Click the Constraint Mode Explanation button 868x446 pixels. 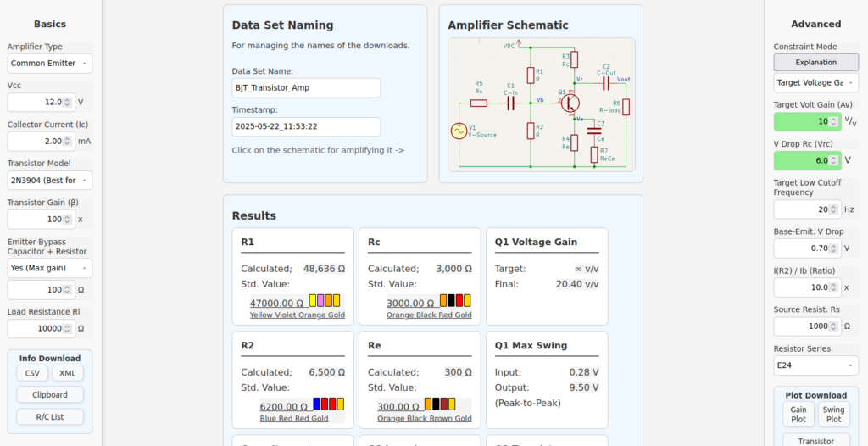pos(816,62)
